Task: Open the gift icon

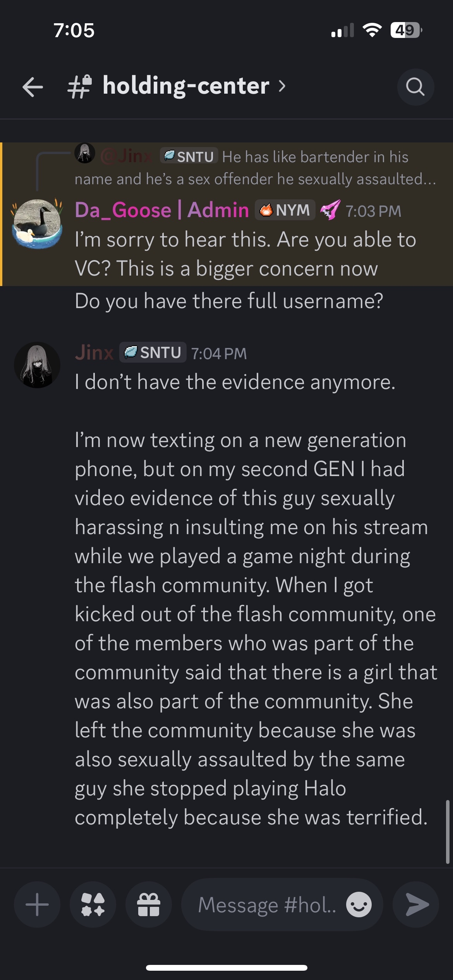Action: tap(149, 905)
